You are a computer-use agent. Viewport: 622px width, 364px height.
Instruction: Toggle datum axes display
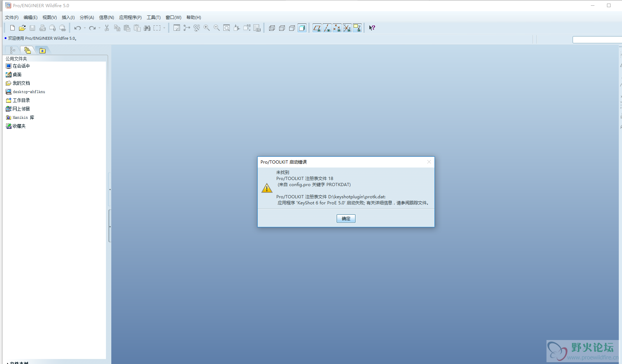(327, 28)
